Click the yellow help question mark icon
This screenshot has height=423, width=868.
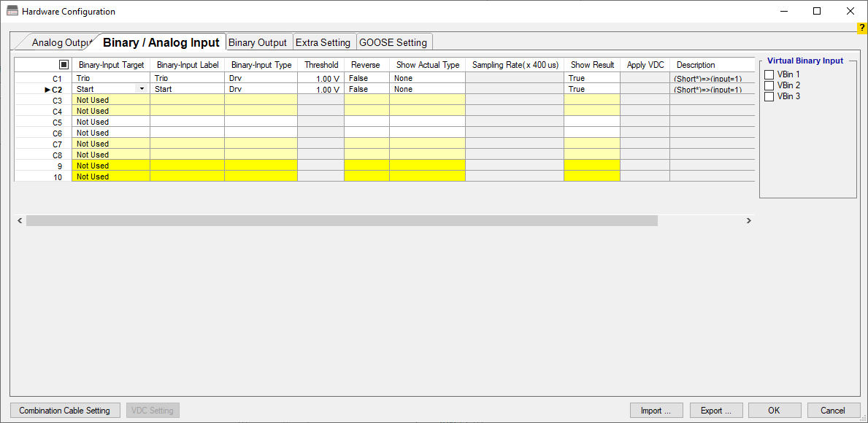[x=861, y=28]
